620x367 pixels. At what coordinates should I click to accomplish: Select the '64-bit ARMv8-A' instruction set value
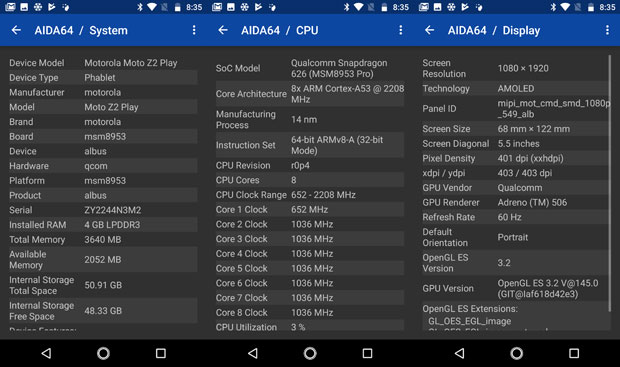point(337,145)
